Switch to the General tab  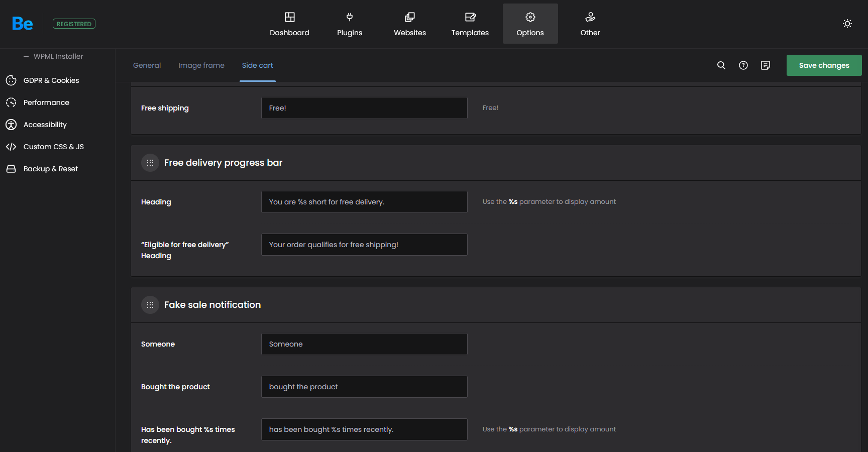click(147, 65)
